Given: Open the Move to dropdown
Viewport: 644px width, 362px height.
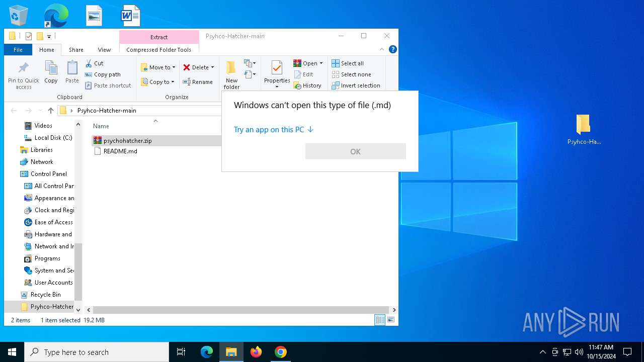Looking at the screenshot, I should coord(158,67).
